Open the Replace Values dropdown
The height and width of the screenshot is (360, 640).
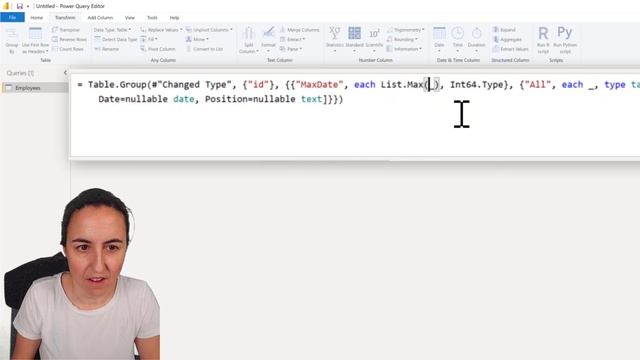[x=161, y=30]
